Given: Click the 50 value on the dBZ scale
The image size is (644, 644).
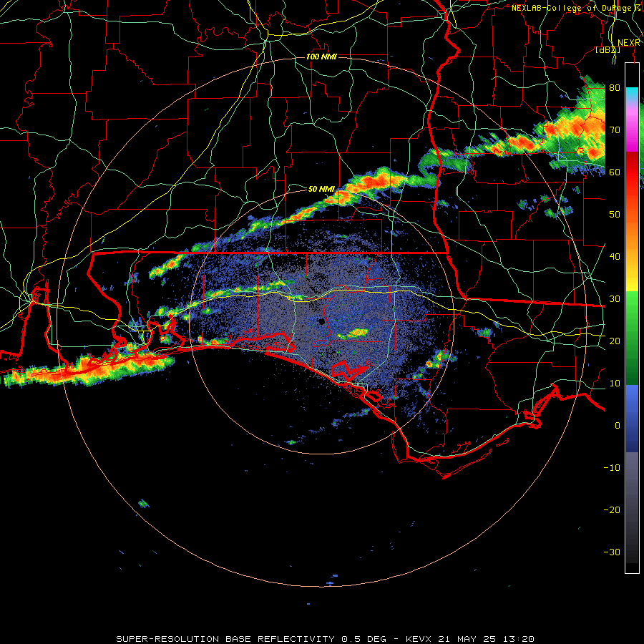Looking at the screenshot, I should (615, 215).
